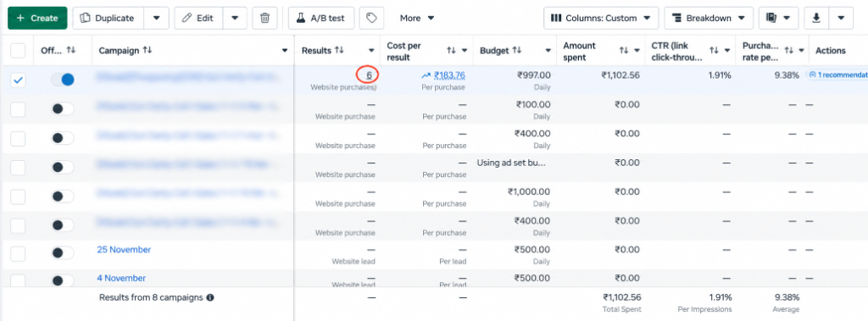Uncheck the first campaign row checkbox
This screenshot has width=868, height=321.
click(19, 80)
